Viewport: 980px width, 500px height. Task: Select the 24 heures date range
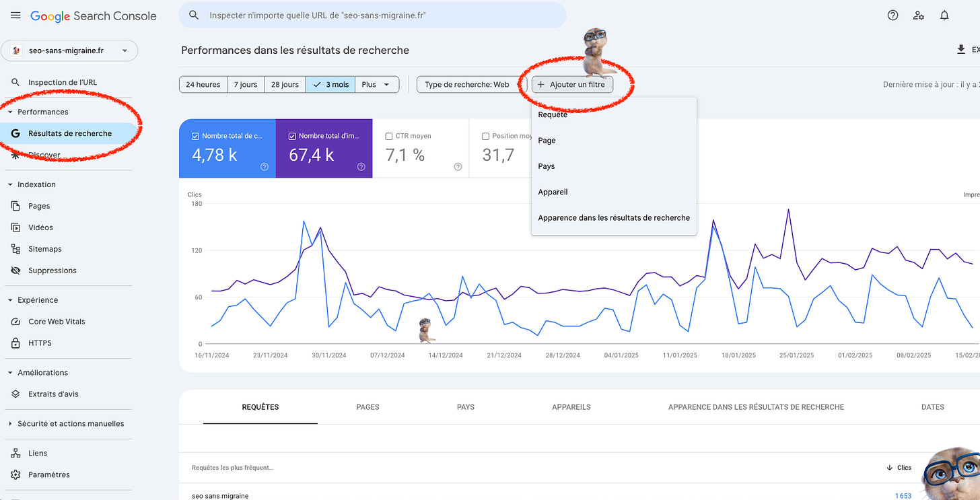203,85
